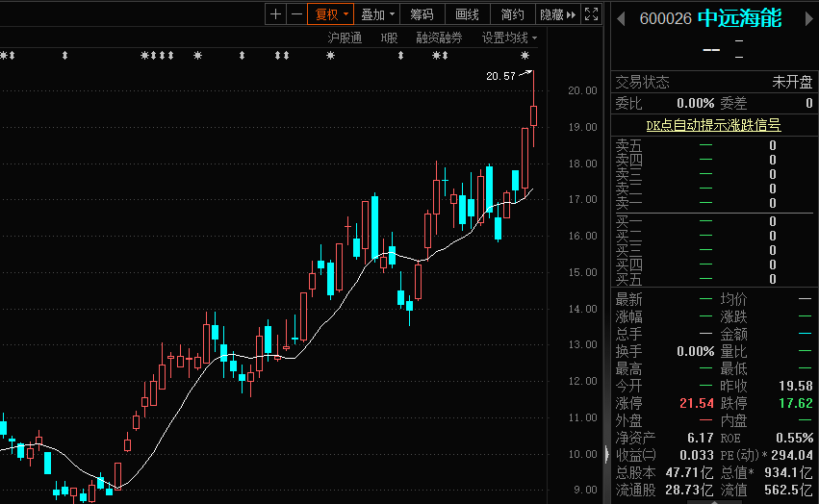Image resolution: width=819 pixels, height=504 pixels.
Task: Open the DK点自动提示涨跌信号 link
Action: [x=712, y=124]
